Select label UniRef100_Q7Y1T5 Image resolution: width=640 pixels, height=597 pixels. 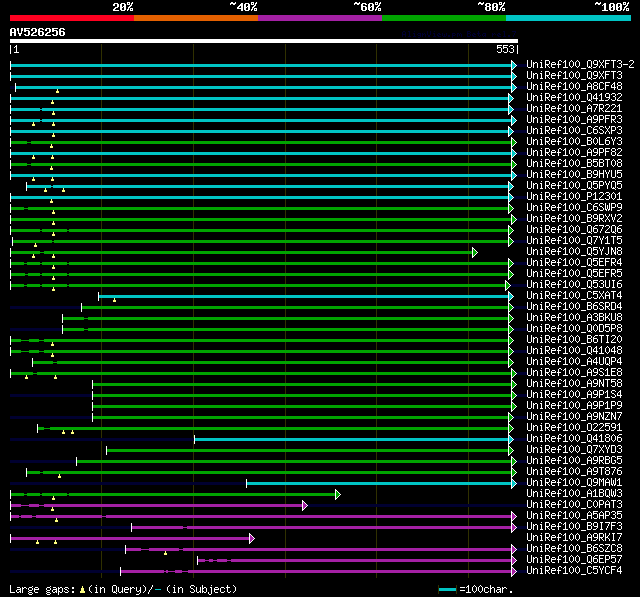coord(574,241)
